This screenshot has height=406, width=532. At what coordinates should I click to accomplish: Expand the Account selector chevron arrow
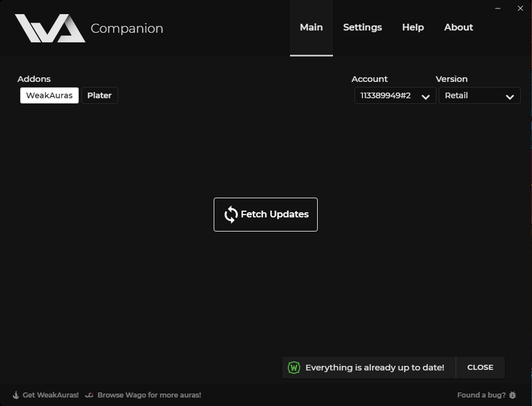[426, 96]
